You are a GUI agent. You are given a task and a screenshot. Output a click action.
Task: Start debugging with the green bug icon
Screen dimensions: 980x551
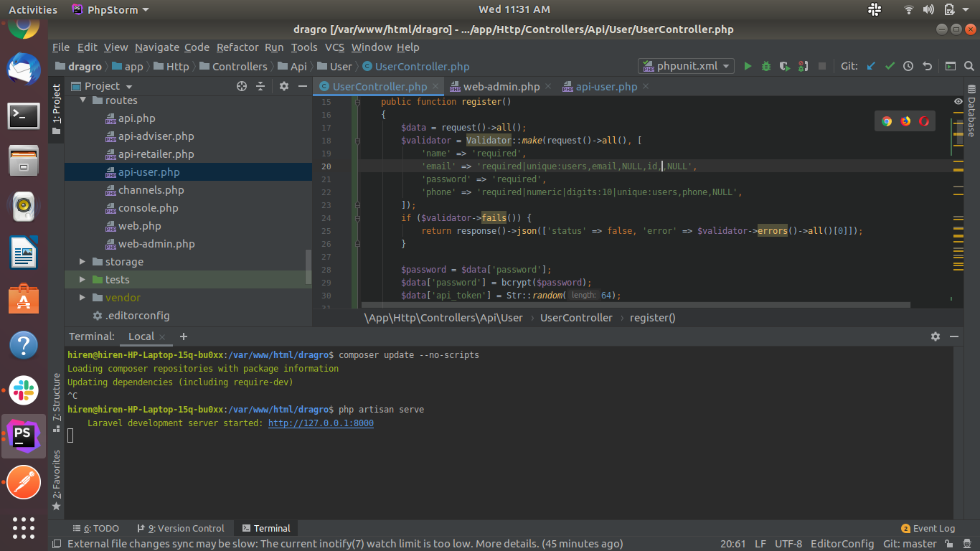(766, 66)
